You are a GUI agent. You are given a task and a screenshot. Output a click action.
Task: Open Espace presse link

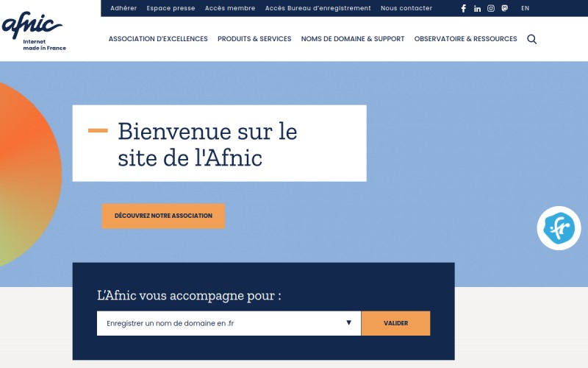pyautogui.click(x=171, y=8)
